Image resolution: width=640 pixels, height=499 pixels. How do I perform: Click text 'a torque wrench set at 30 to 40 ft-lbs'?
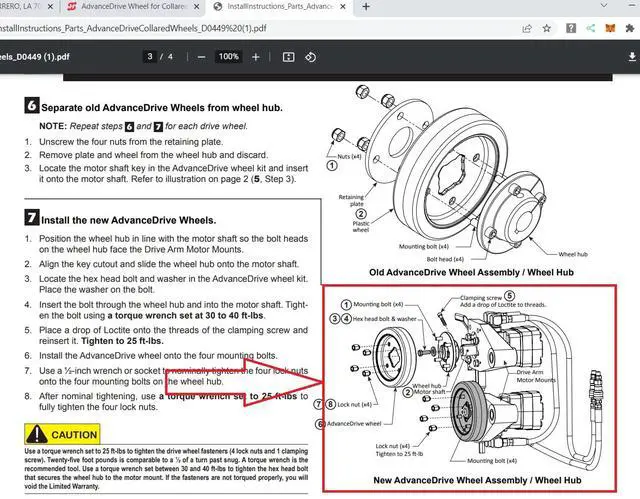tap(185, 315)
